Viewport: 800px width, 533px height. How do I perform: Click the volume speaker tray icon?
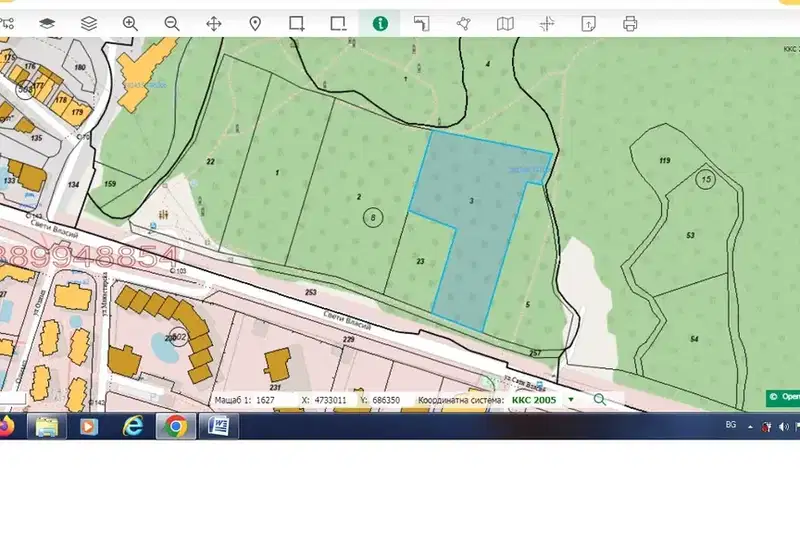point(783,427)
